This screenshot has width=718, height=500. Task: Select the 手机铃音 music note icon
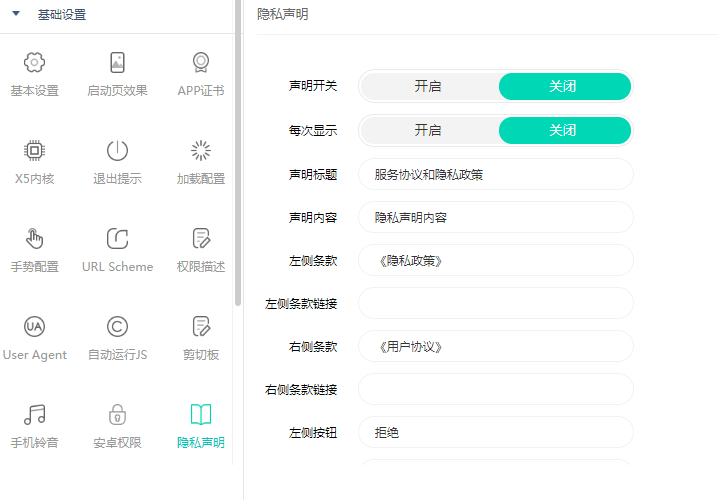pyautogui.click(x=34, y=414)
